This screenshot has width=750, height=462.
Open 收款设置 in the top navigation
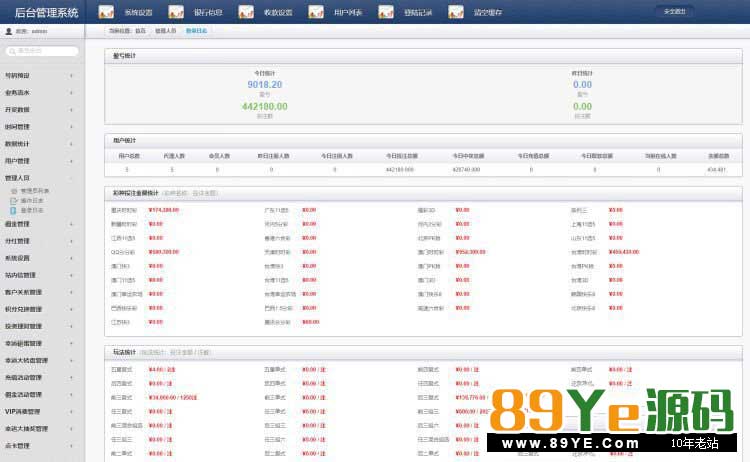pyautogui.click(x=278, y=12)
